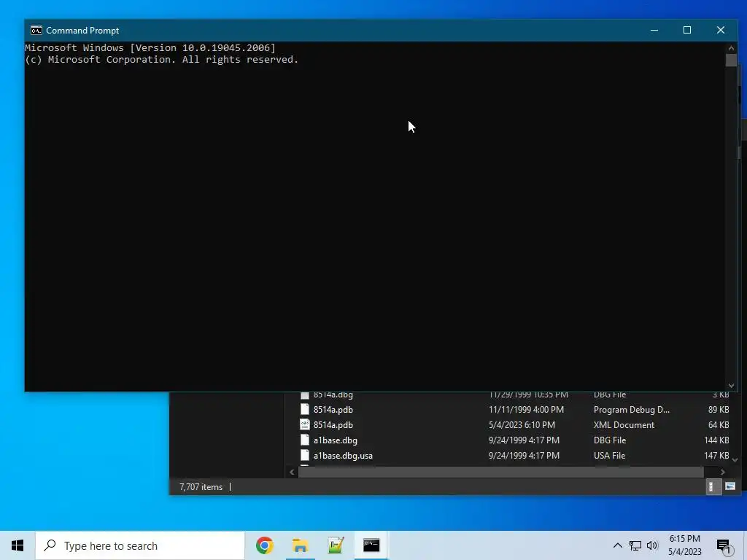Switch Explorer to large icons view
747x560 pixels.
point(729,486)
